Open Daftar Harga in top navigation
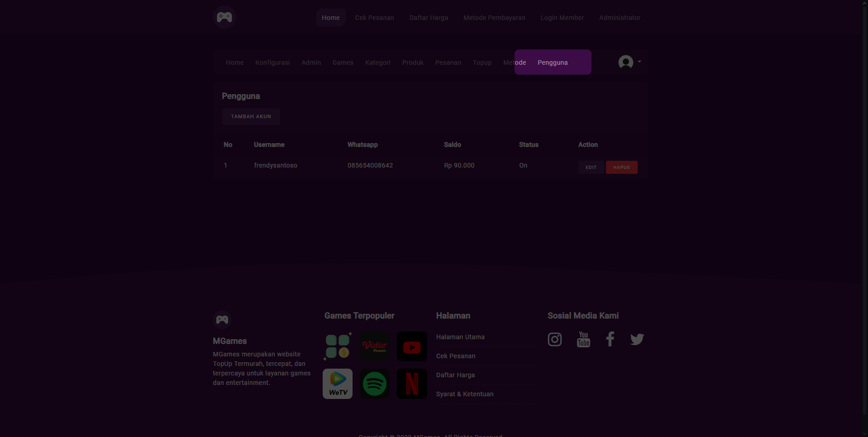Viewport: 868px width, 437px height. point(429,18)
